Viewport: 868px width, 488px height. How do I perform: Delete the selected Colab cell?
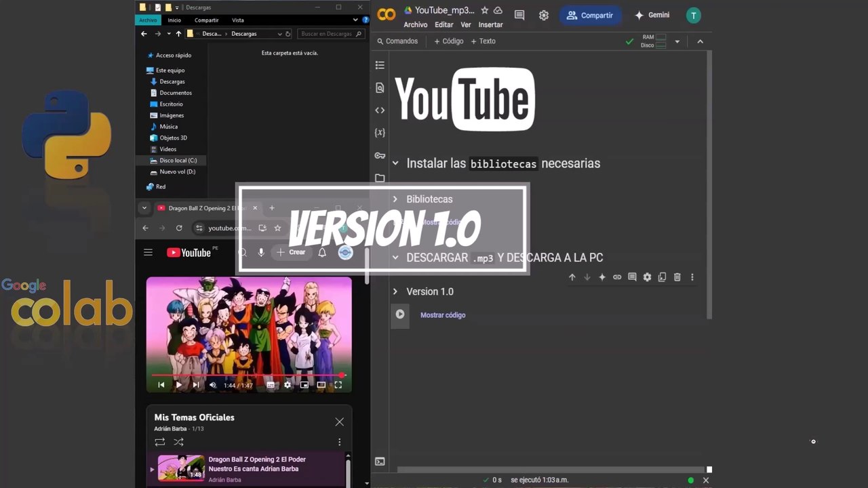click(x=677, y=277)
